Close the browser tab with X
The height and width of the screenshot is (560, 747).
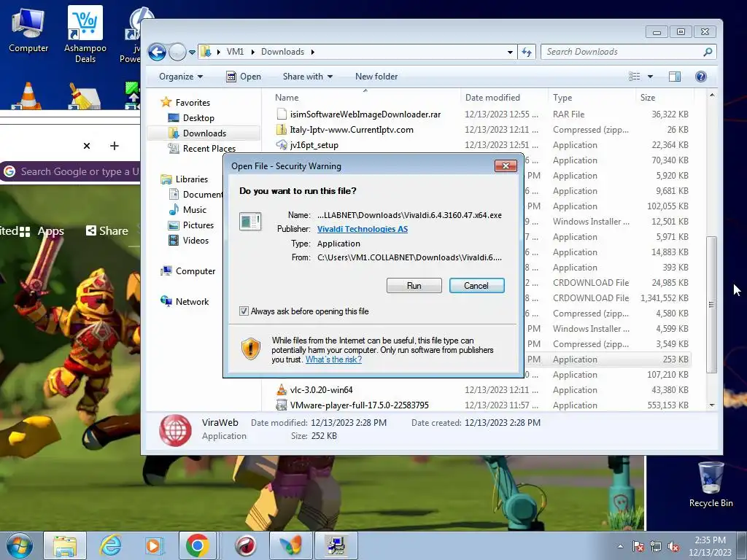pyautogui.click(x=87, y=146)
